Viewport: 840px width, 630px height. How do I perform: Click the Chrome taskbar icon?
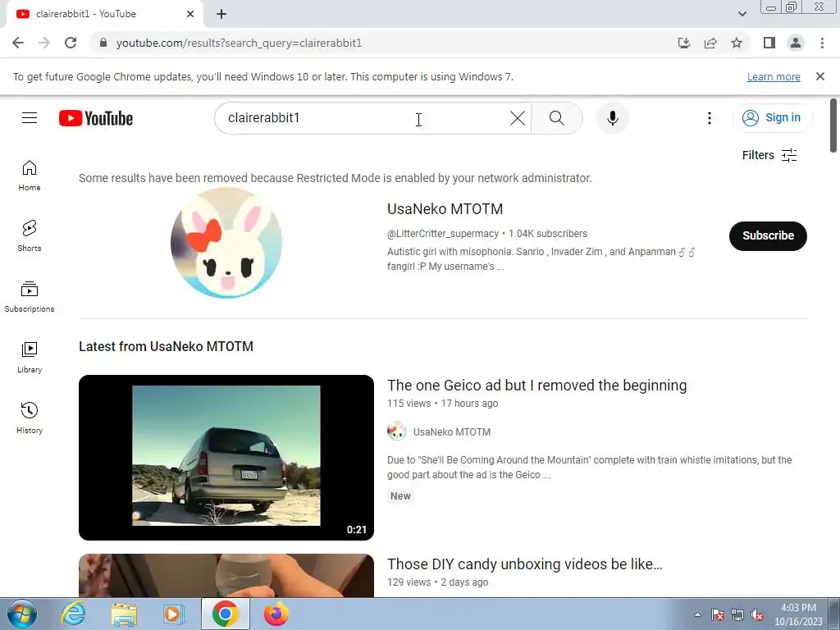225,614
